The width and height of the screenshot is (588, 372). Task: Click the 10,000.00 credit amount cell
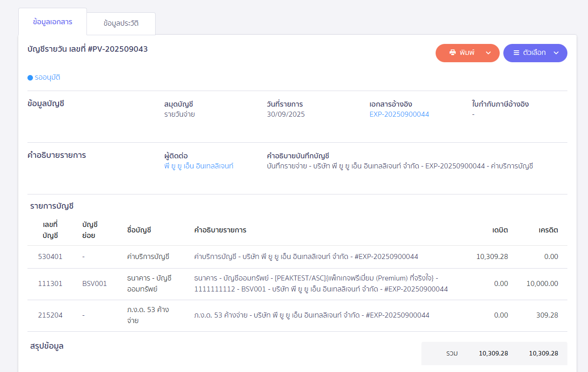pyautogui.click(x=542, y=284)
